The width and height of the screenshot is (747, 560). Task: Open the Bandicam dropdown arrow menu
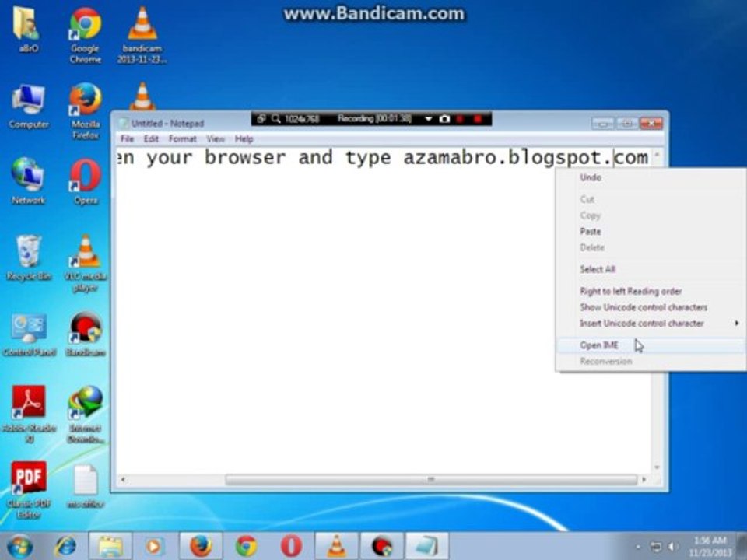[428, 119]
